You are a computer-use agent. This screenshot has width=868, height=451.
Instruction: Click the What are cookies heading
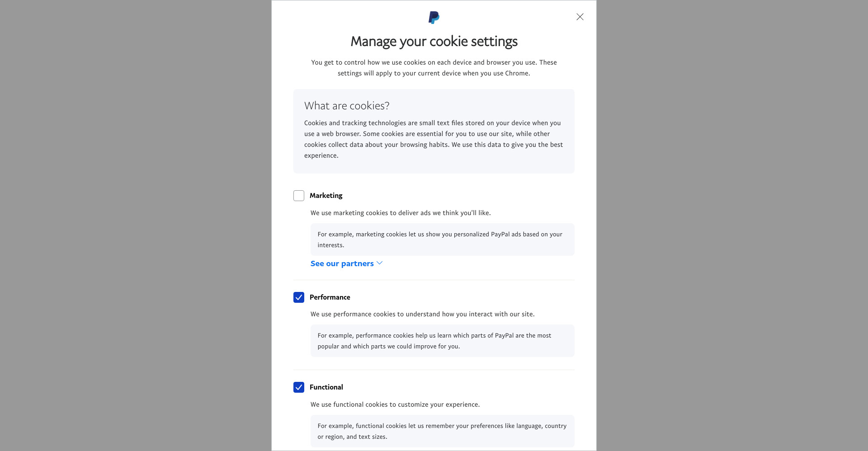pos(347,106)
